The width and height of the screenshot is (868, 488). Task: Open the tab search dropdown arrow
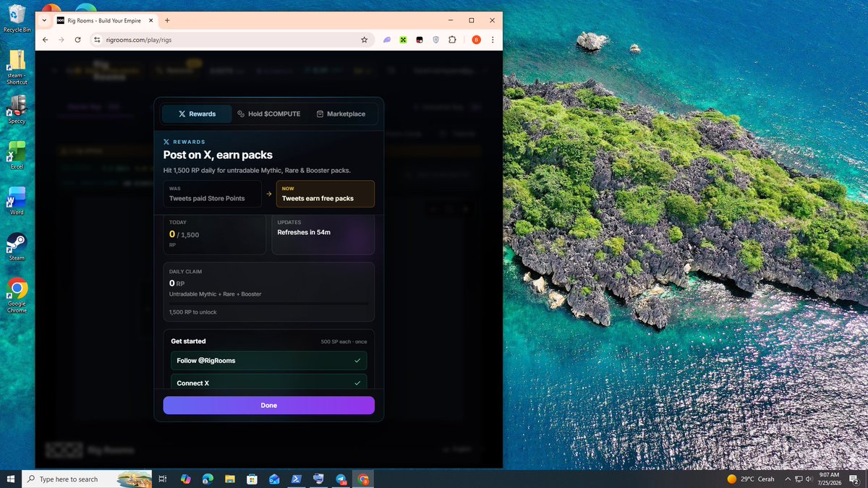point(45,20)
